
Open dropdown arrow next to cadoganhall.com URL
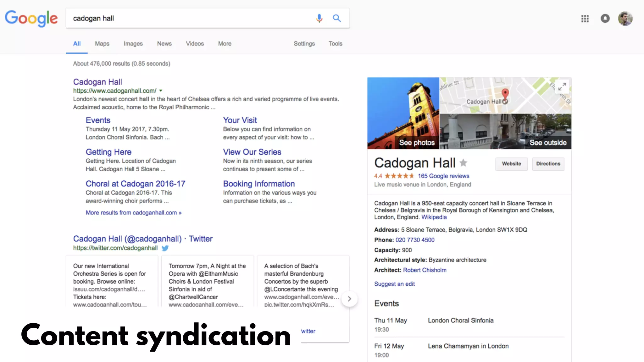click(x=161, y=91)
